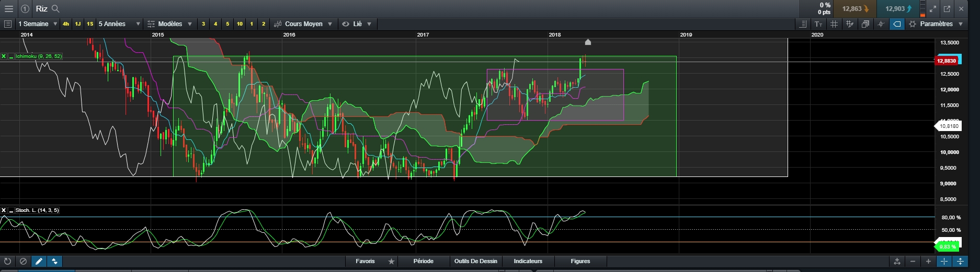Click the 4h timeframe shortcut button
The height and width of the screenshot is (272, 980).
click(x=66, y=24)
